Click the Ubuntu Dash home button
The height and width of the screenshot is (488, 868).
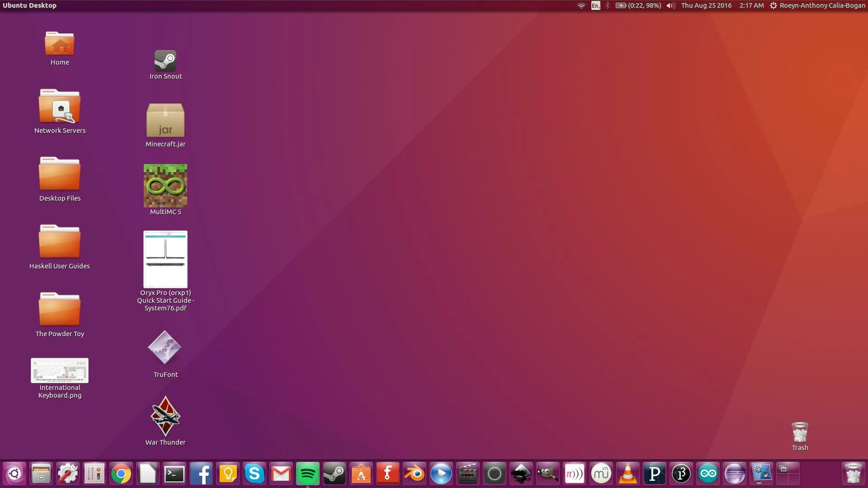click(14, 474)
